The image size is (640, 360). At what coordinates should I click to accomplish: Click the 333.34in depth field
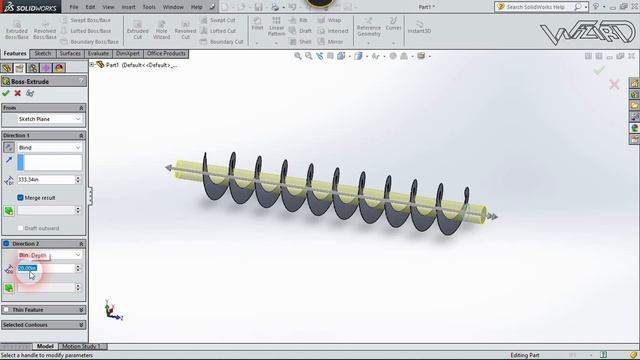[x=46, y=180]
